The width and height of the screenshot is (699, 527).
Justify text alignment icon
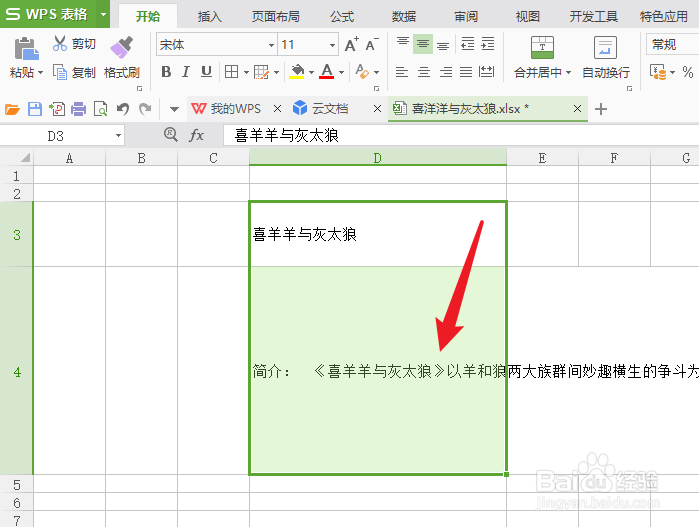pyautogui.click(x=466, y=72)
